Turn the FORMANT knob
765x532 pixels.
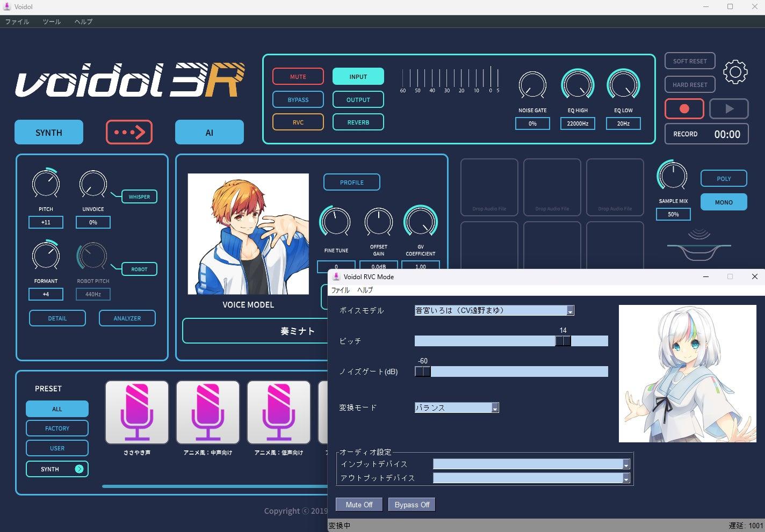pyautogui.click(x=46, y=256)
